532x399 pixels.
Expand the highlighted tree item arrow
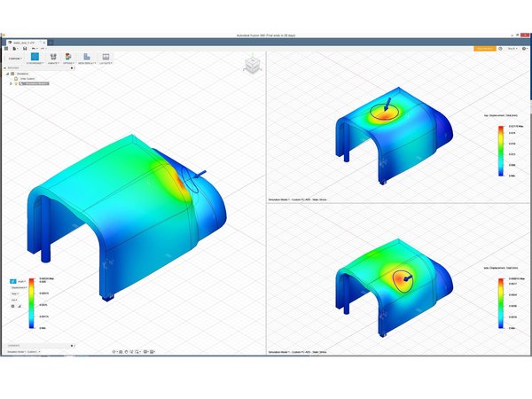tap(11, 83)
